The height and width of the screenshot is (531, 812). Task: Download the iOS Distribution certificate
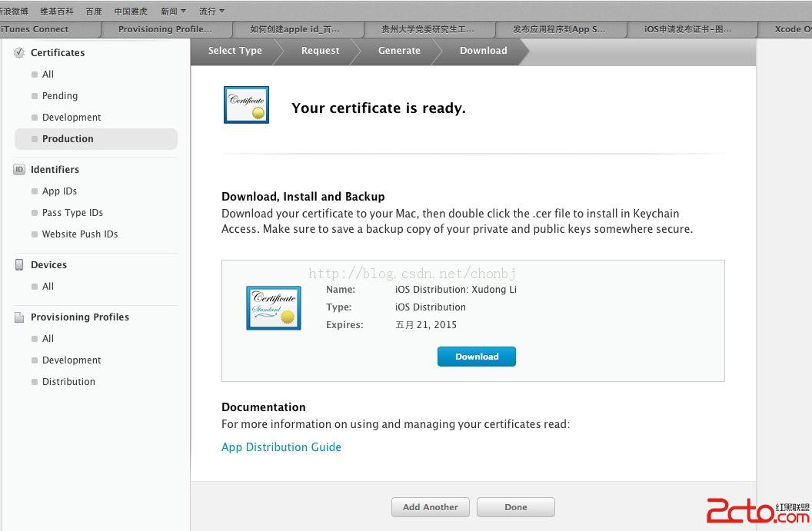click(476, 357)
